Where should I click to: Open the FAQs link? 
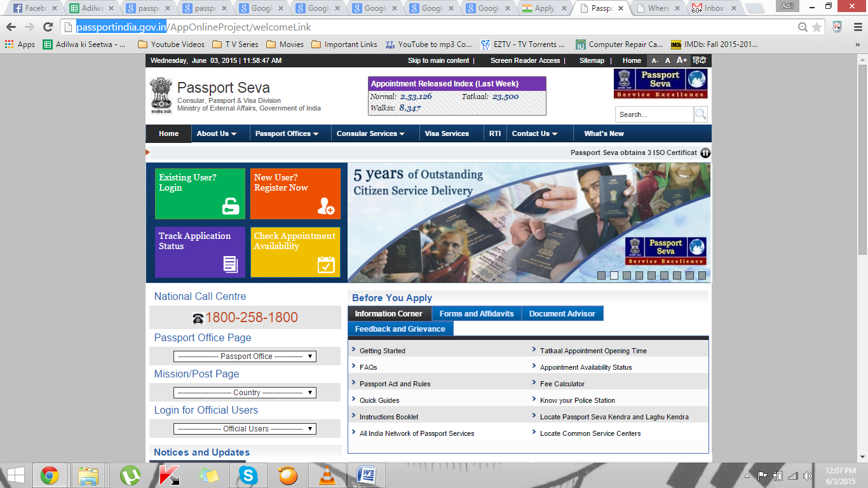369,367
